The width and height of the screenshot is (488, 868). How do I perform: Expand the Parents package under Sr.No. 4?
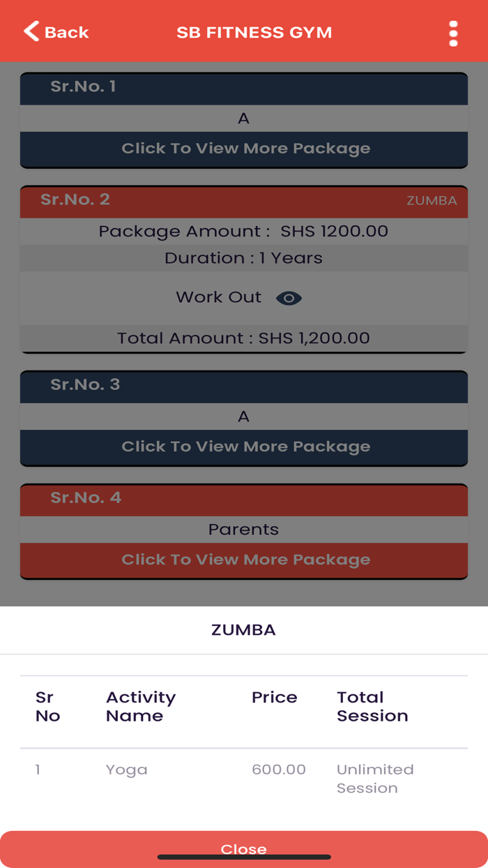tap(244, 560)
